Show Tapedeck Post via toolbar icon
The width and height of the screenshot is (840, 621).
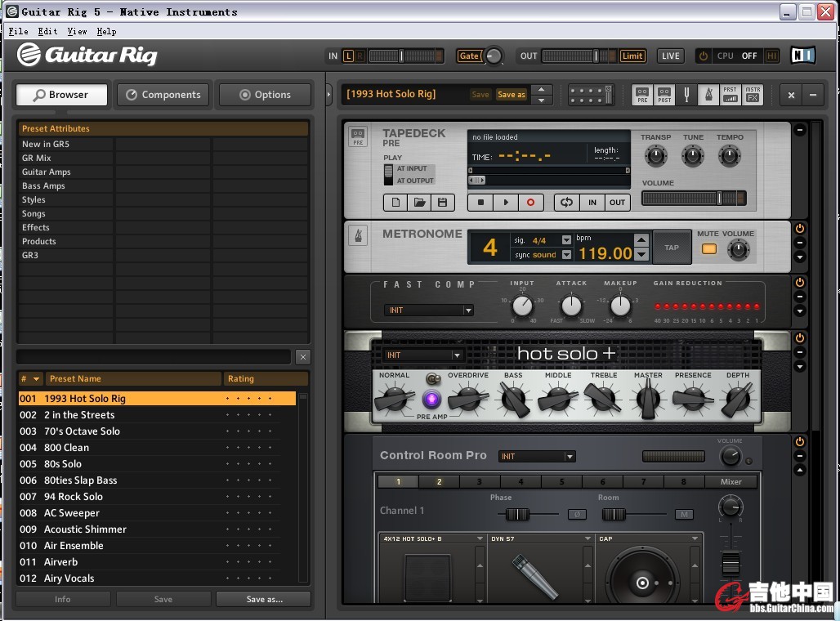click(664, 95)
